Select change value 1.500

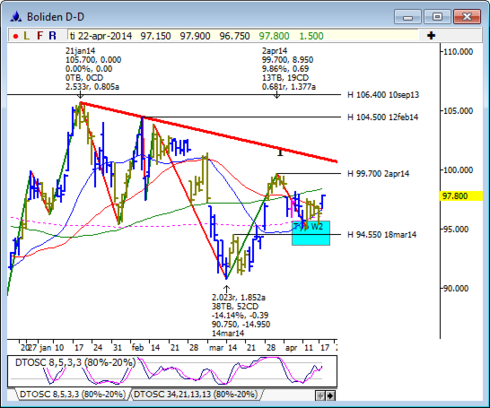[x=311, y=36]
